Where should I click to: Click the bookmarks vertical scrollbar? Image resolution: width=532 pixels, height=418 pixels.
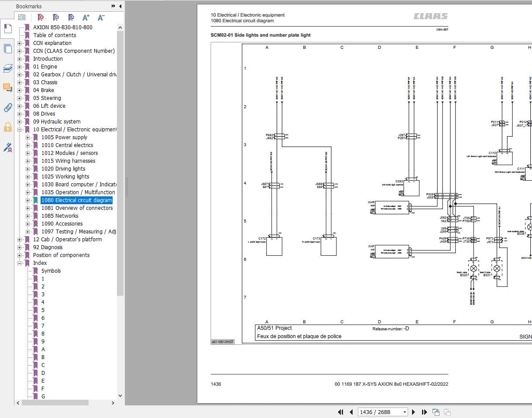[120, 163]
